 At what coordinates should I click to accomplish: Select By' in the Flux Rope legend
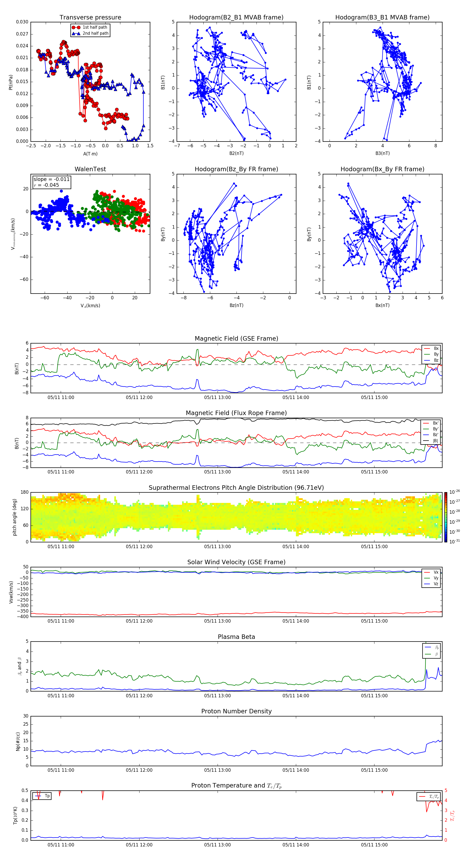tap(431, 429)
